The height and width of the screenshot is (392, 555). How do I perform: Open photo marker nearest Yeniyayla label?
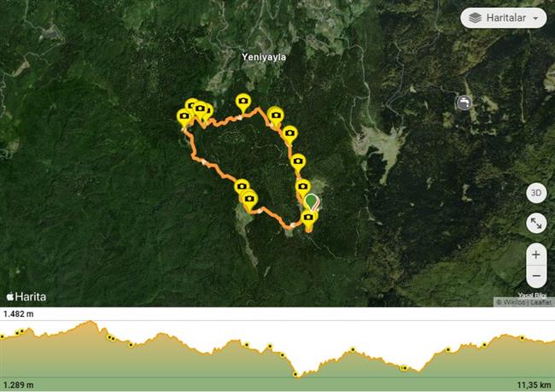pyautogui.click(x=243, y=102)
